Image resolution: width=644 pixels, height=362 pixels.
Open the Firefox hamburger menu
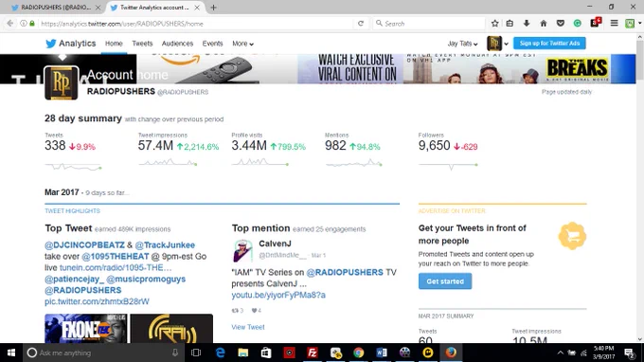click(614, 24)
